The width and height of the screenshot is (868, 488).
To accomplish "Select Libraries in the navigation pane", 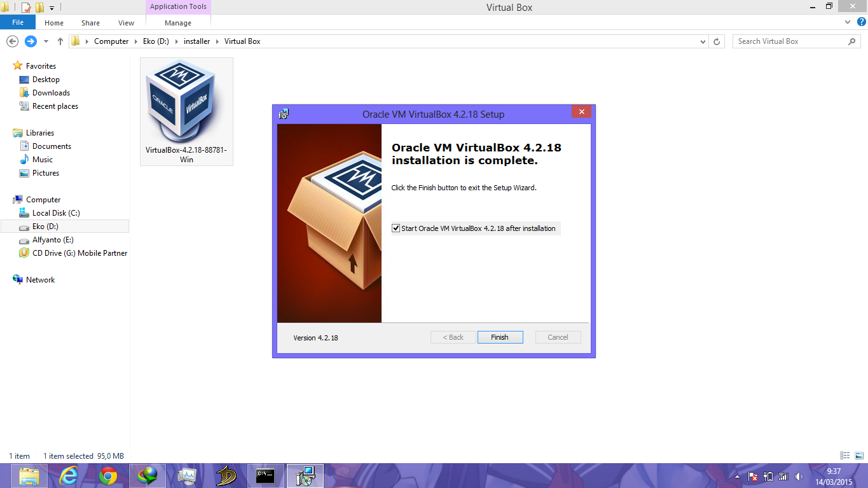I will point(40,133).
